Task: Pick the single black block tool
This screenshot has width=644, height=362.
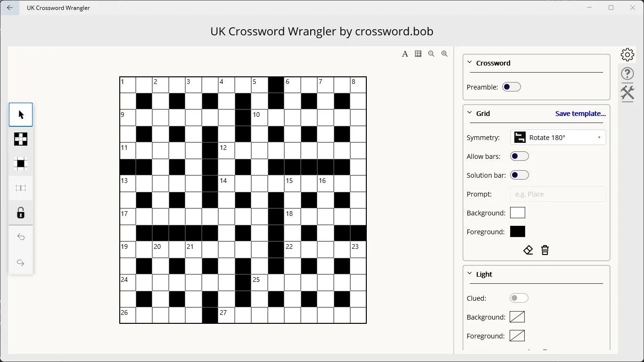Action: point(21,164)
